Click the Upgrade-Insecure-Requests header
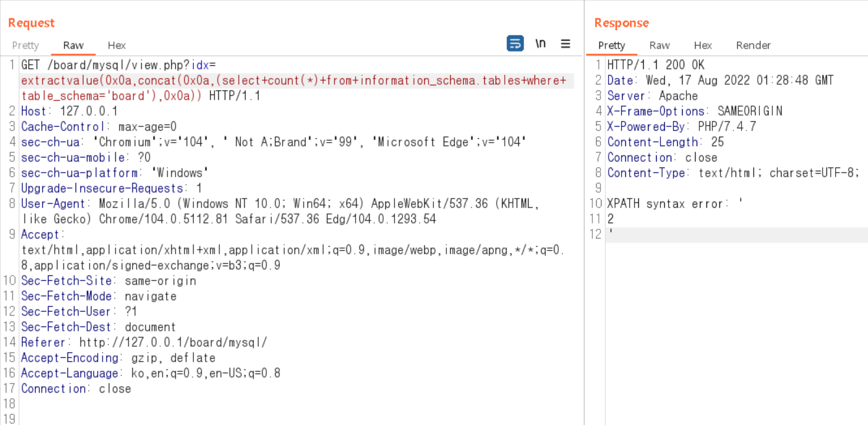Viewport: 868px width, 425px height. pyautogui.click(x=111, y=188)
